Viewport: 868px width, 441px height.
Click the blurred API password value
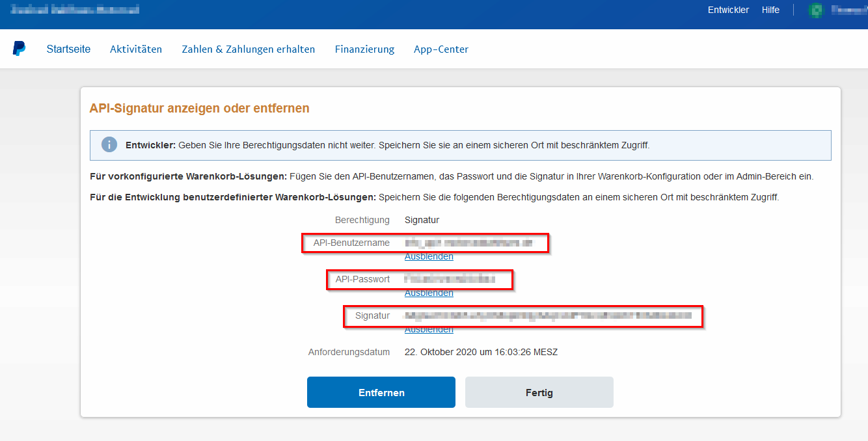pyautogui.click(x=450, y=280)
